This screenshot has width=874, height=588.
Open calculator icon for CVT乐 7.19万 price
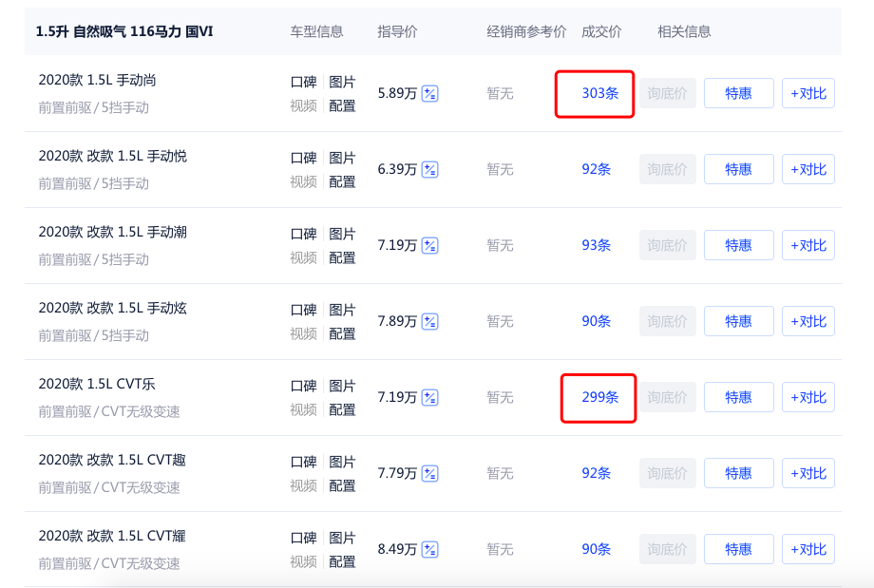coord(429,397)
